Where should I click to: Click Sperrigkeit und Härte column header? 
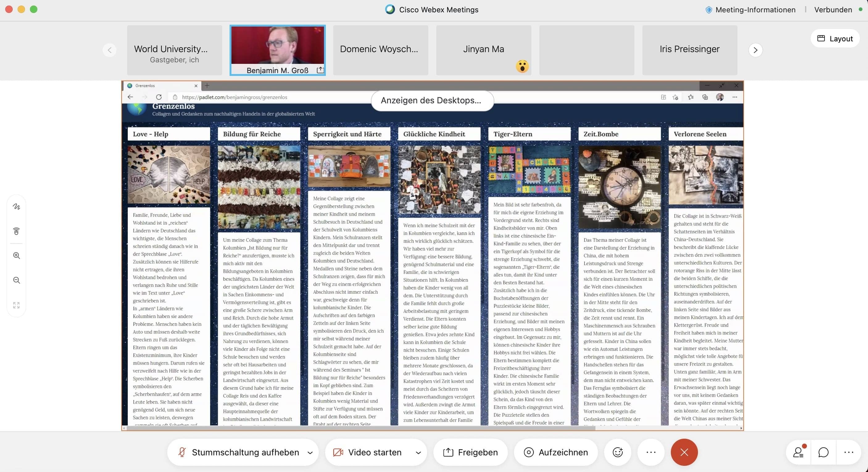349,134
